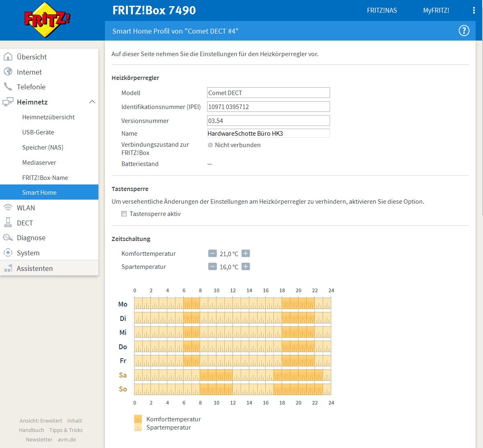
Task: Visit the avm.de footer link
Action: [67, 439]
